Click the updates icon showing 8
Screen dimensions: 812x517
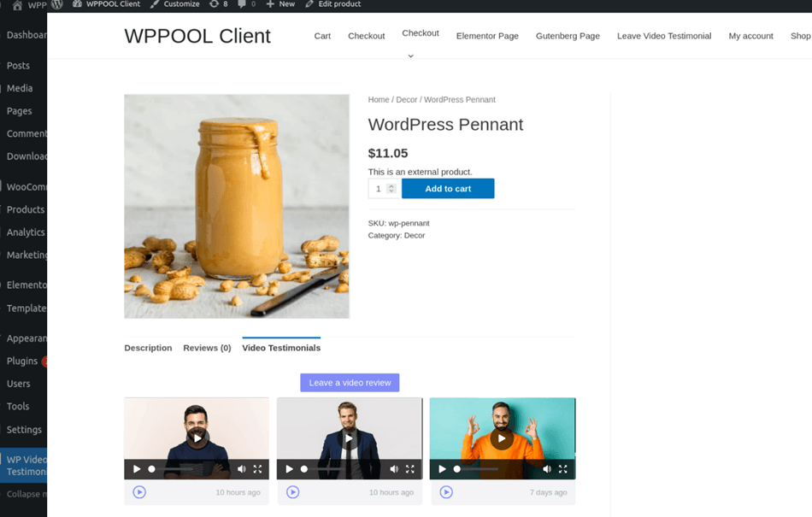pyautogui.click(x=218, y=4)
